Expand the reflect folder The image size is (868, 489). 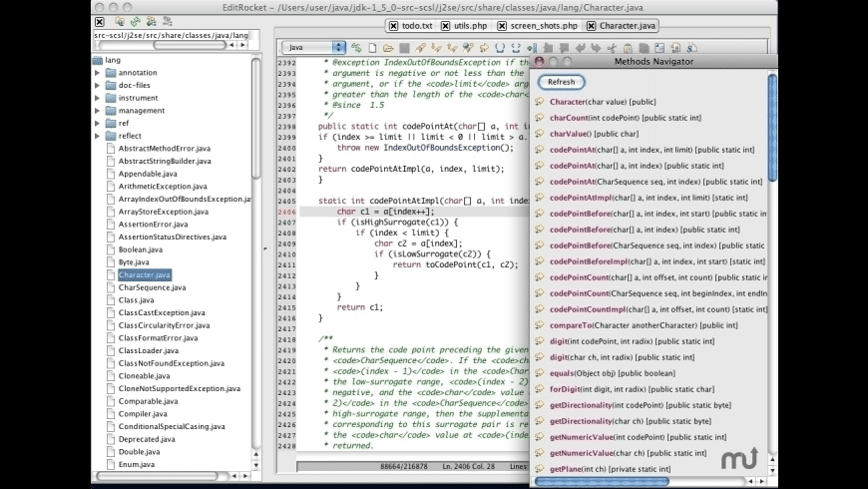point(98,136)
